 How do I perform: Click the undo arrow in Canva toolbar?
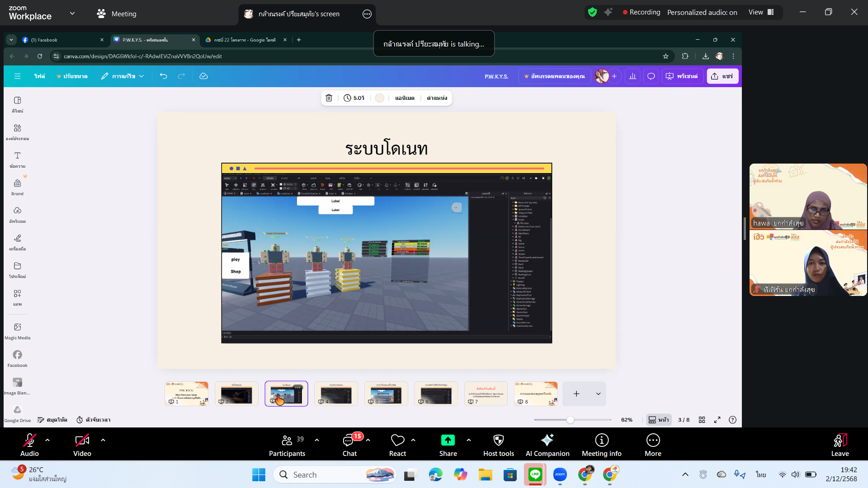(x=163, y=76)
